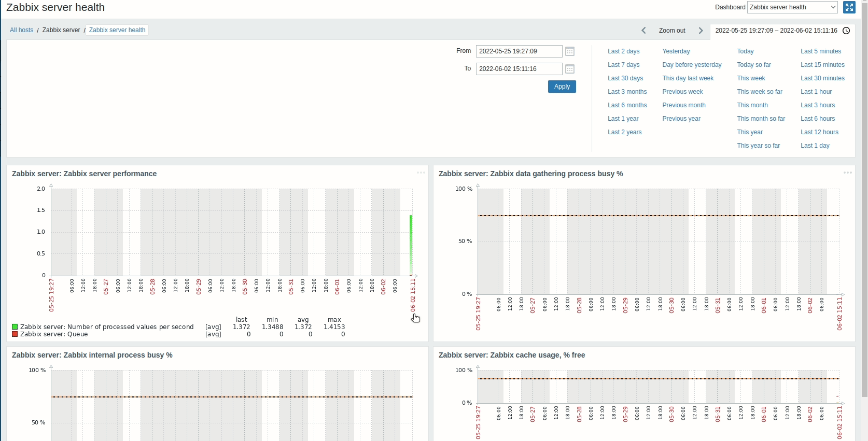Click the green spike in performance graph

(x=411, y=245)
